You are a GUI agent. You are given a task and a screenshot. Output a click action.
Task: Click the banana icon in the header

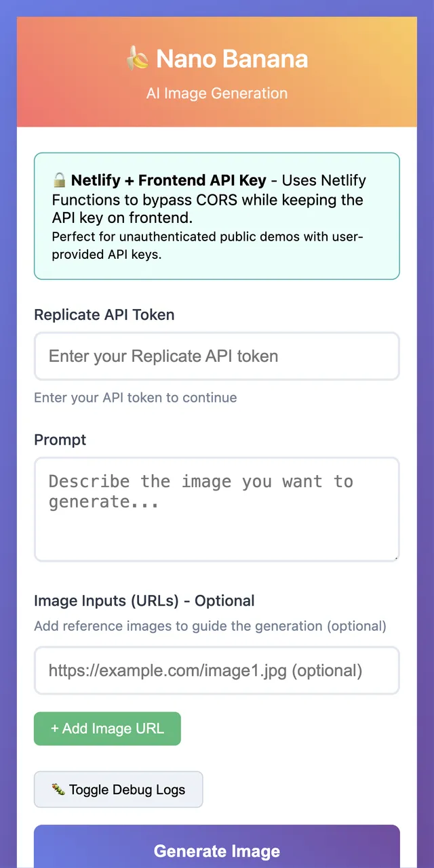coord(140,59)
